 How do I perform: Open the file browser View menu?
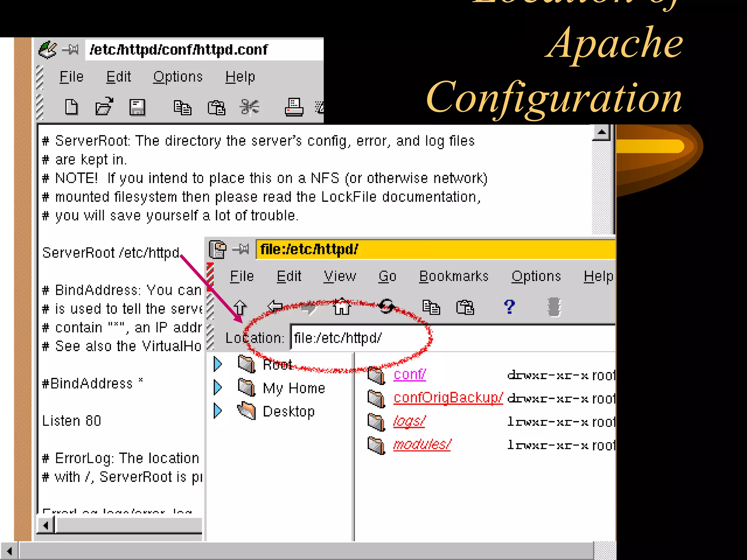(x=340, y=276)
